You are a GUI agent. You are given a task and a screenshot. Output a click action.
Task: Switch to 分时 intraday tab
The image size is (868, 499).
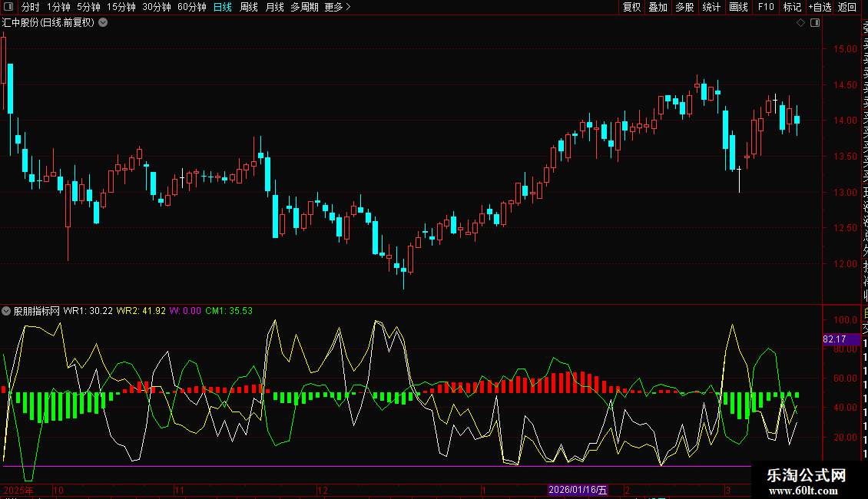[30, 7]
